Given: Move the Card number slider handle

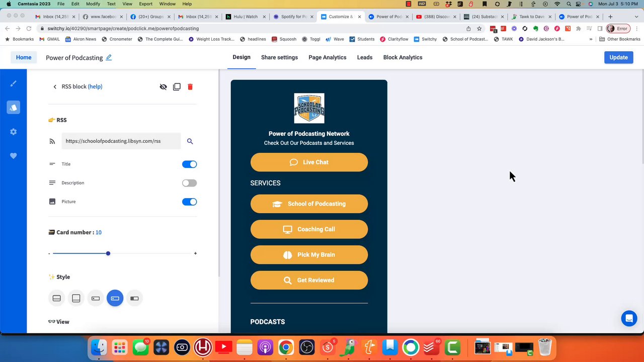Looking at the screenshot, I should point(108,253).
